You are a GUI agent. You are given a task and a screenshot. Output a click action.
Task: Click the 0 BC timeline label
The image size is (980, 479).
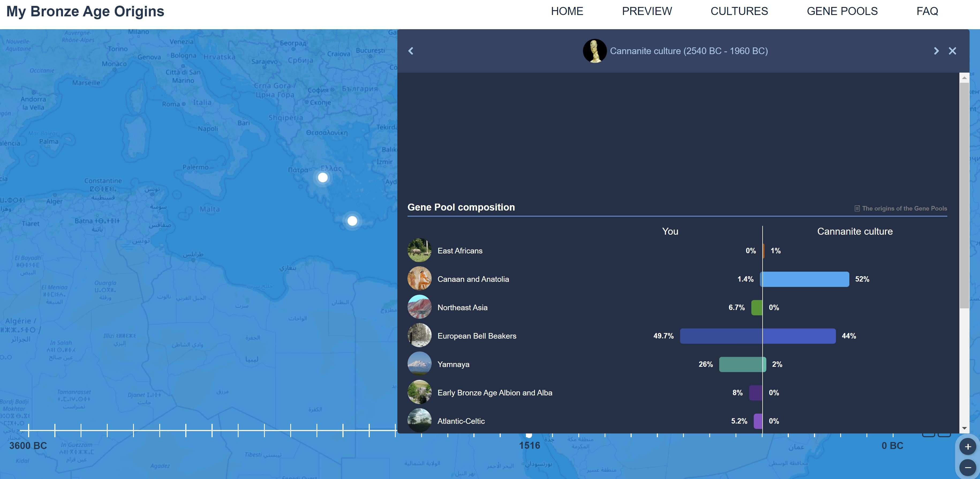click(892, 446)
